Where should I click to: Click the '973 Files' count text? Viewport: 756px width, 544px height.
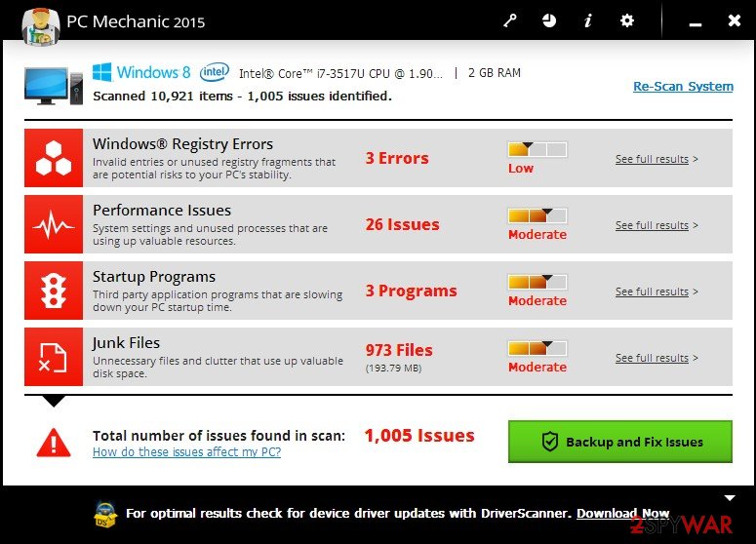coord(399,350)
